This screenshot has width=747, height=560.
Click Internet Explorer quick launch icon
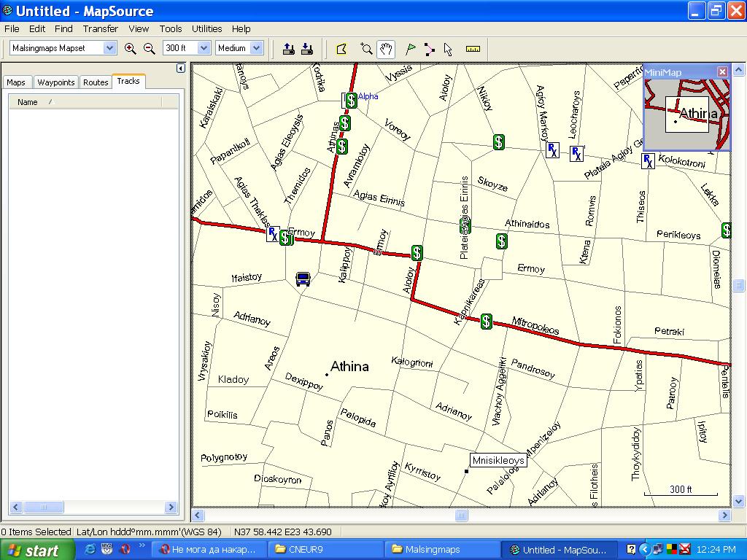(90, 550)
